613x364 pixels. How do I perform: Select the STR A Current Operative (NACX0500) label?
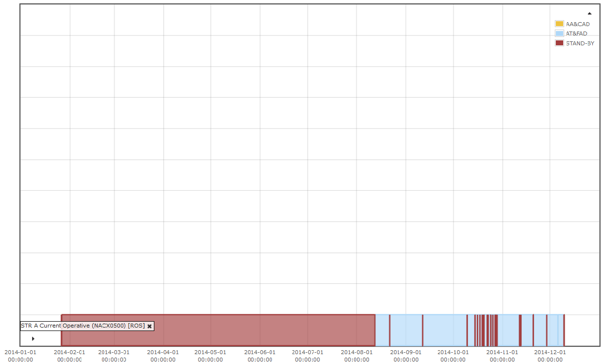point(83,326)
